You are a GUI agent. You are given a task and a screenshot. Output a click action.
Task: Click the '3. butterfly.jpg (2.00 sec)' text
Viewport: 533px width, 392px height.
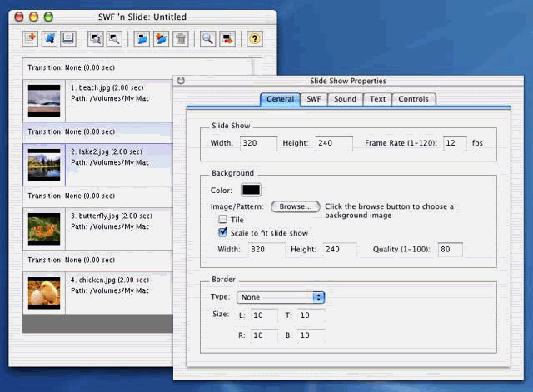[x=112, y=216]
